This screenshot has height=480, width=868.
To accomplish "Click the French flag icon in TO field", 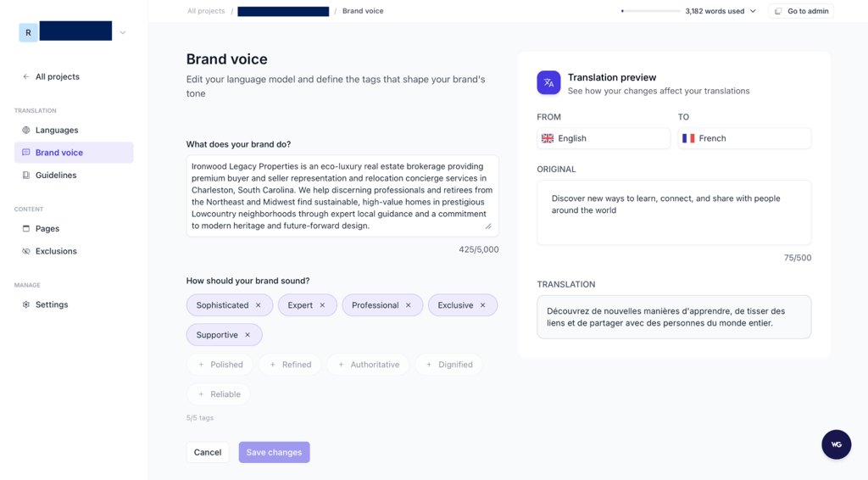I will pos(688,138).
